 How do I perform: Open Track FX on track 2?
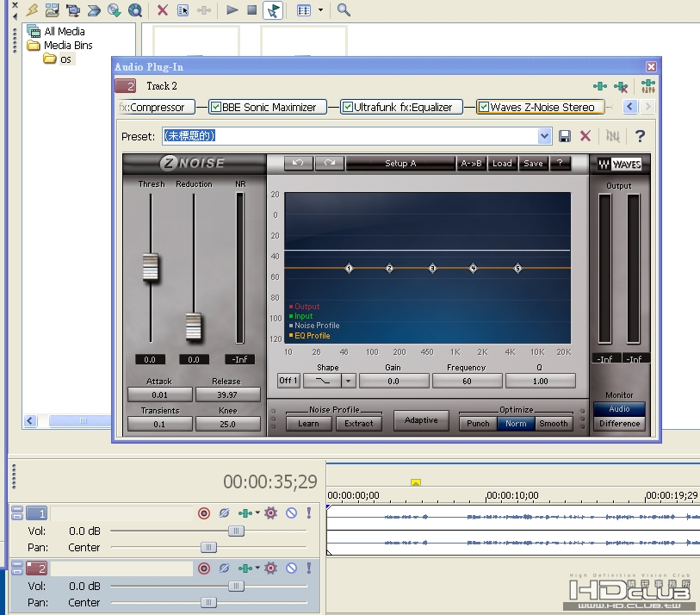(270, 568)
